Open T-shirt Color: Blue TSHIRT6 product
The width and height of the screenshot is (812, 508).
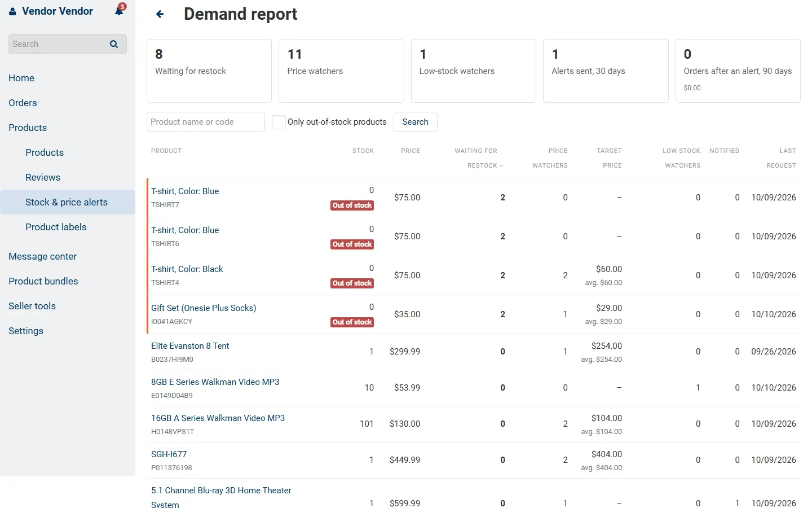(x=185, y=230)
